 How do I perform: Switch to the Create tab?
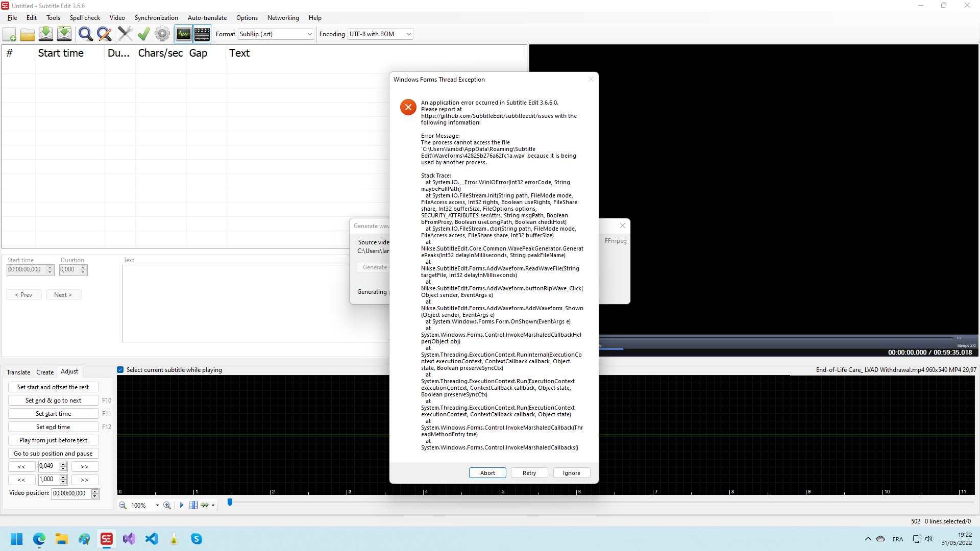pos(44,372)
